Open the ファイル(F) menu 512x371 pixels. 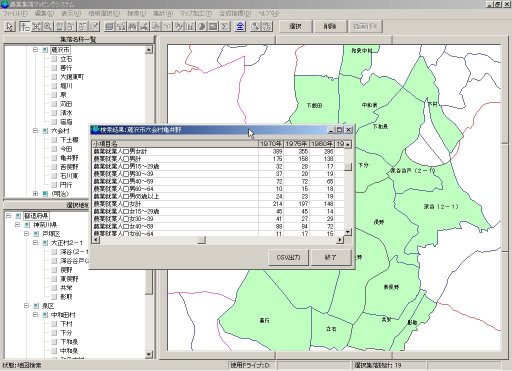pyautogui.click(x=15, y=13)
